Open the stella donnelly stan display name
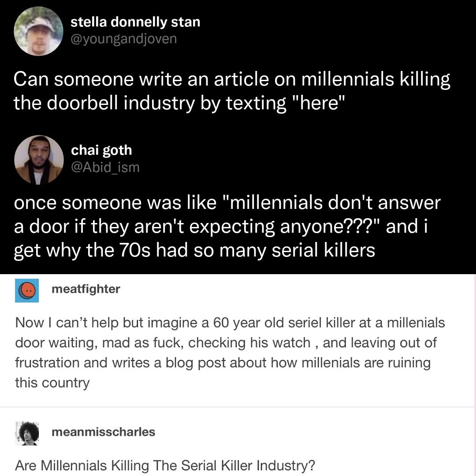 point(135,22)
